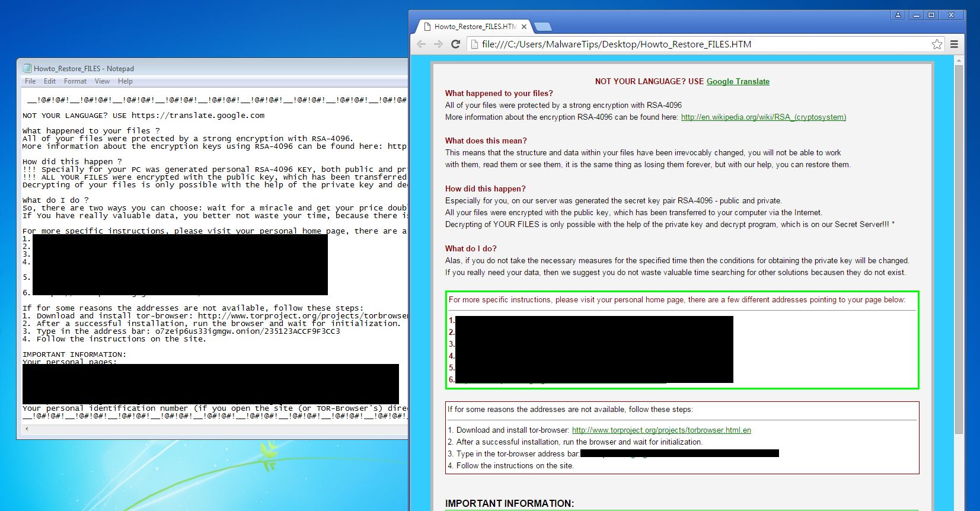
Task: Click the "For more specific instructions" line in Chrome
Action: point(677,300)
